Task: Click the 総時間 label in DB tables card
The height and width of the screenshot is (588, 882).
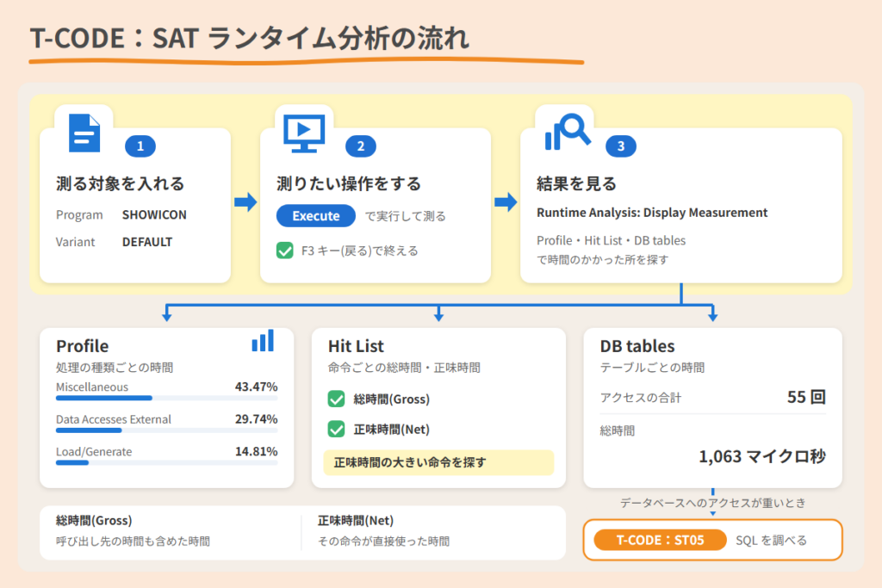Action: click(617, 430)
